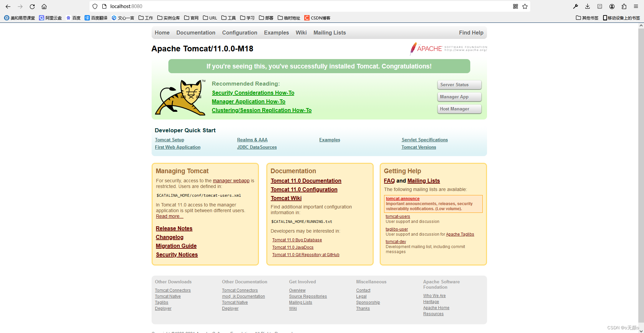Click the account profile icon
The image size is (644, 333).
(x=612, y=6)
